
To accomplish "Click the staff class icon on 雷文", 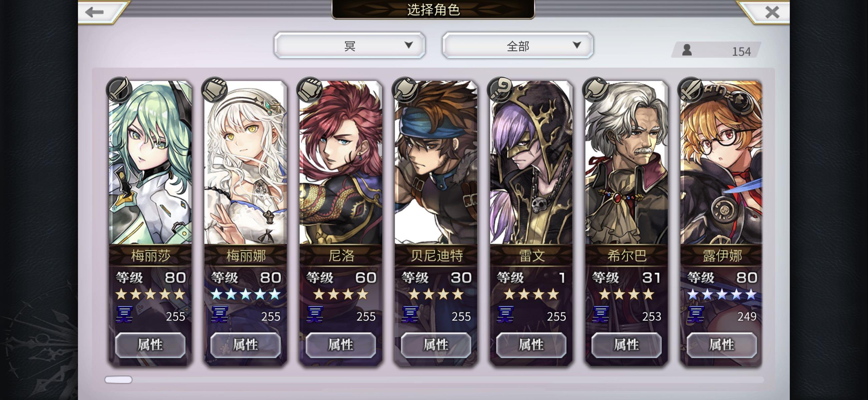I will (x=500, y=90).
